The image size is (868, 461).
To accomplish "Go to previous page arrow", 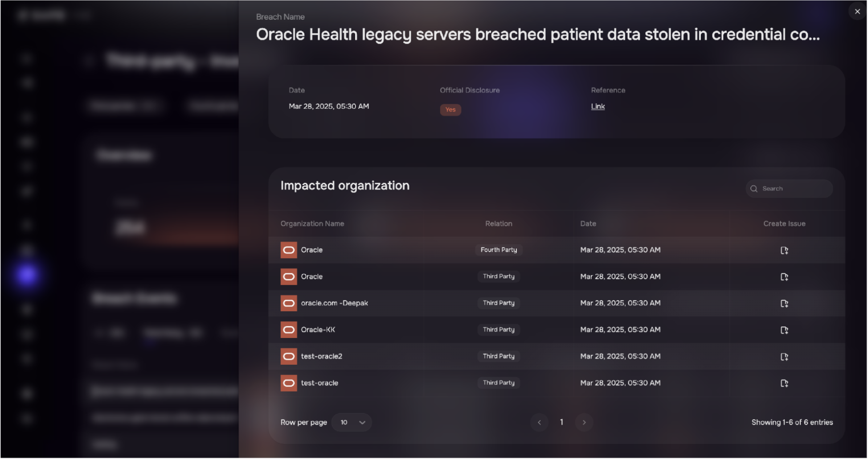I will (x=539, y=422).
